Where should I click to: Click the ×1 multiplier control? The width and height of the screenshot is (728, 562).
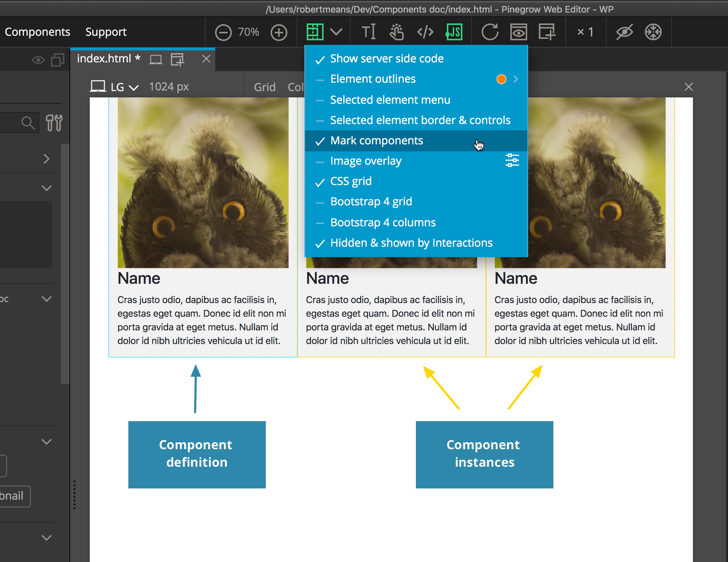586,32
